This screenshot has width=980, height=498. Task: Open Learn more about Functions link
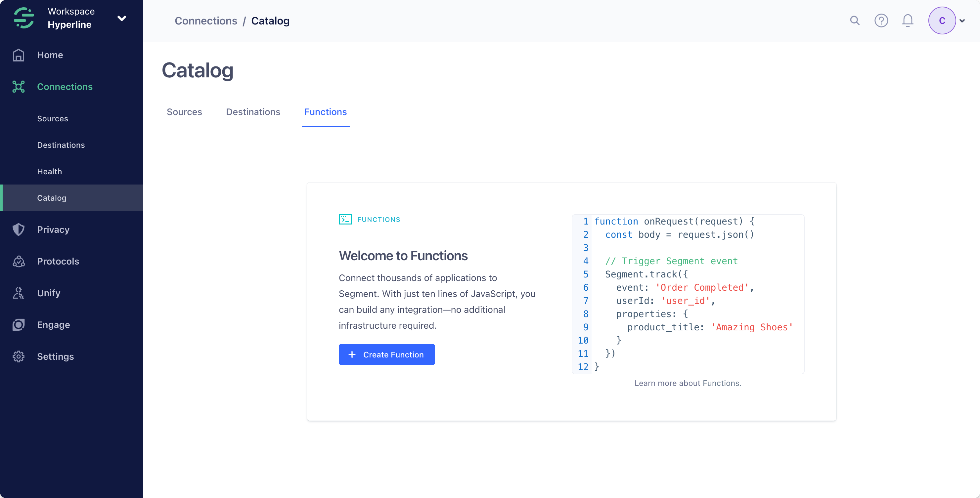pyautogui.click(x=688, y=383)
